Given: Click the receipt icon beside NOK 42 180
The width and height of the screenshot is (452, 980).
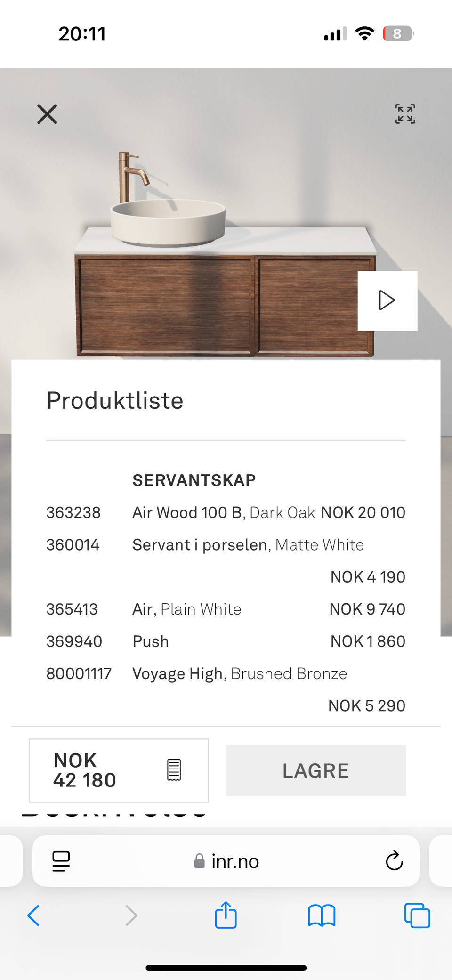Looking at the screenshot, I should coord(174,770).
